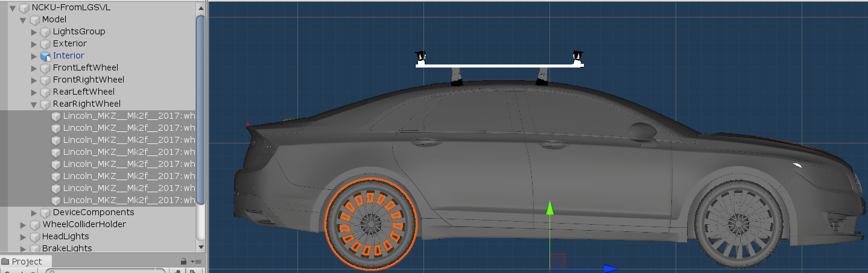The width and height of the screenshot is (868, 273).
Task: Click the car's side mirror in scene
Action: tap(643, 131)
